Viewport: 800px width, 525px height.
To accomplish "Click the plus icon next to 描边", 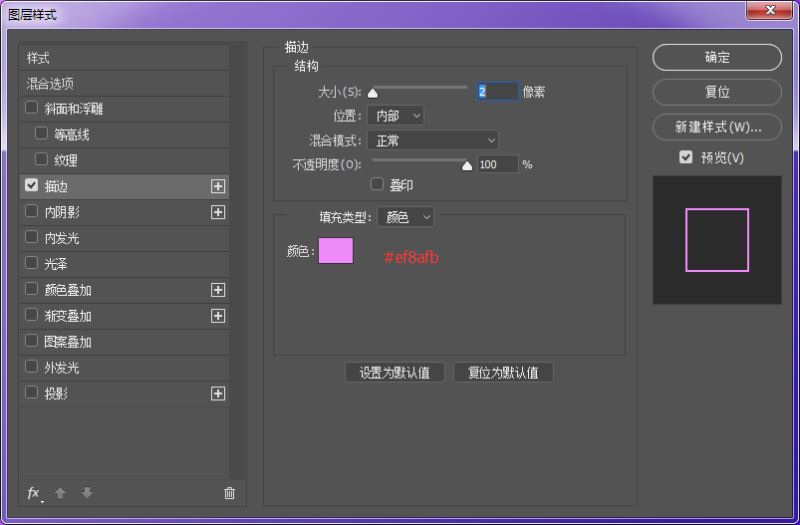I will (218, 186).
